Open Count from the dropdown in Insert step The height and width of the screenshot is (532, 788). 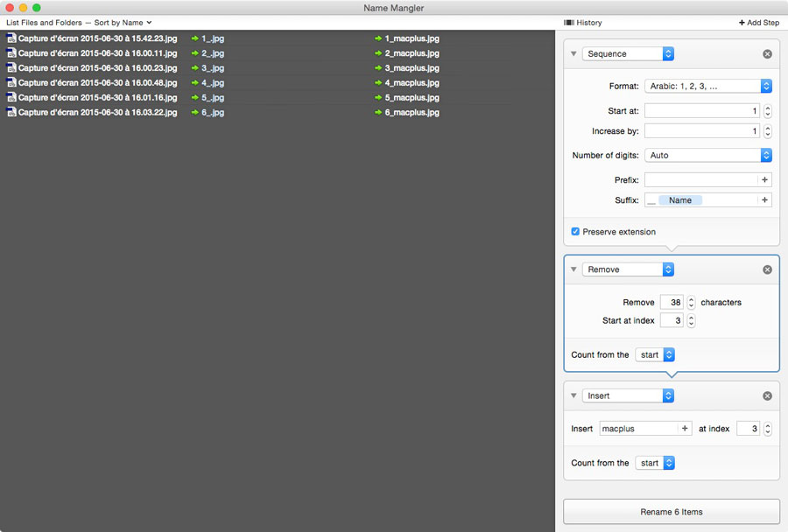point(655,463)
